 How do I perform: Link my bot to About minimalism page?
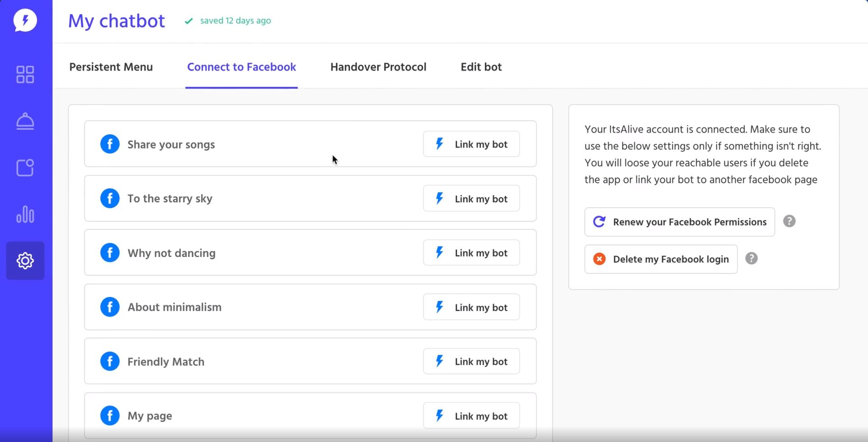click(471, 307)
